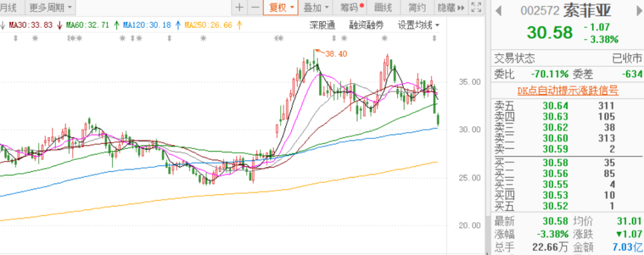Click the MA30 indicator direction arrow
Screen dimensions: 644x255
coord(59,25)
